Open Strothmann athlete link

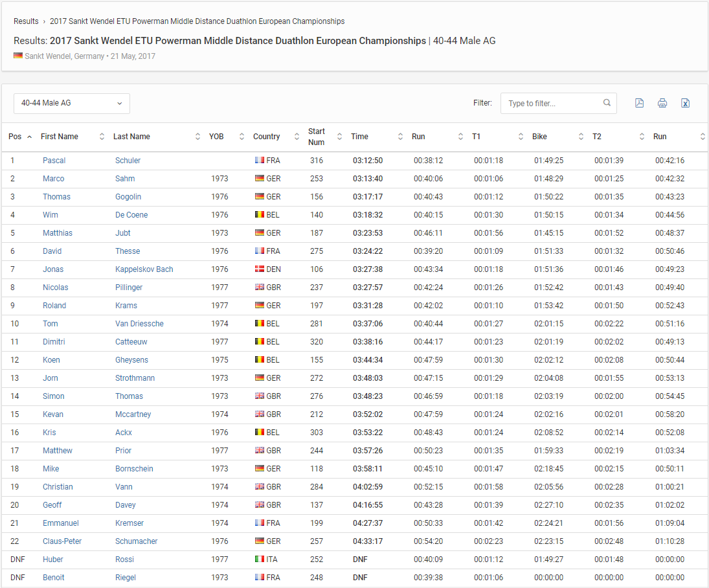click(135, 378)
